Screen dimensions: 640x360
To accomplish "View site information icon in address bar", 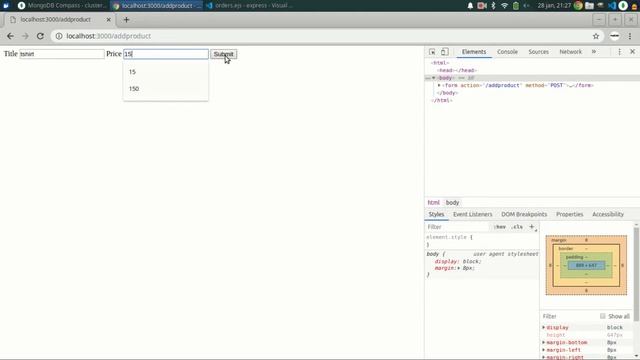I will (59, 36).
